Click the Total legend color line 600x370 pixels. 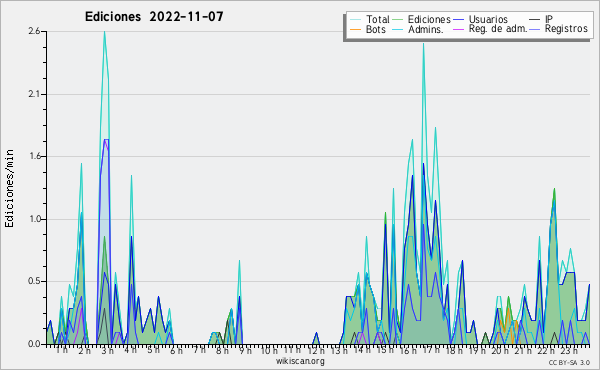click(355, 20)
